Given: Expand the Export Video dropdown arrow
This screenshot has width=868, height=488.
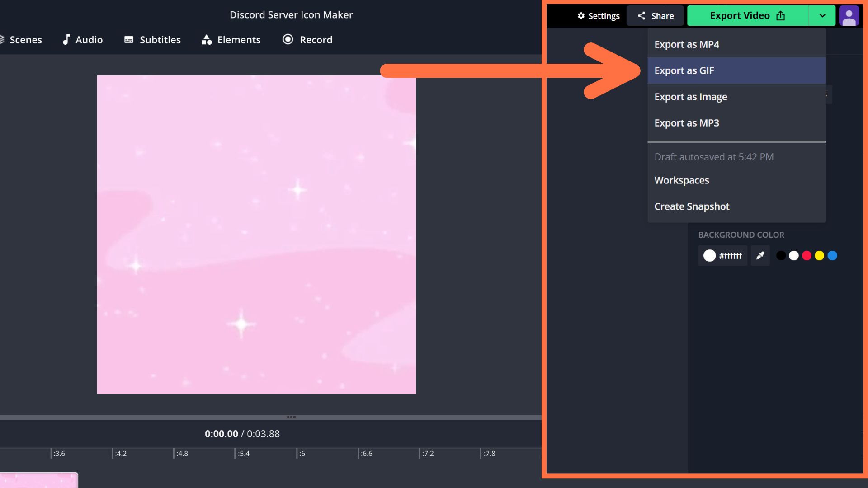Looking at the screenshot, I should (x=823, y=15).
